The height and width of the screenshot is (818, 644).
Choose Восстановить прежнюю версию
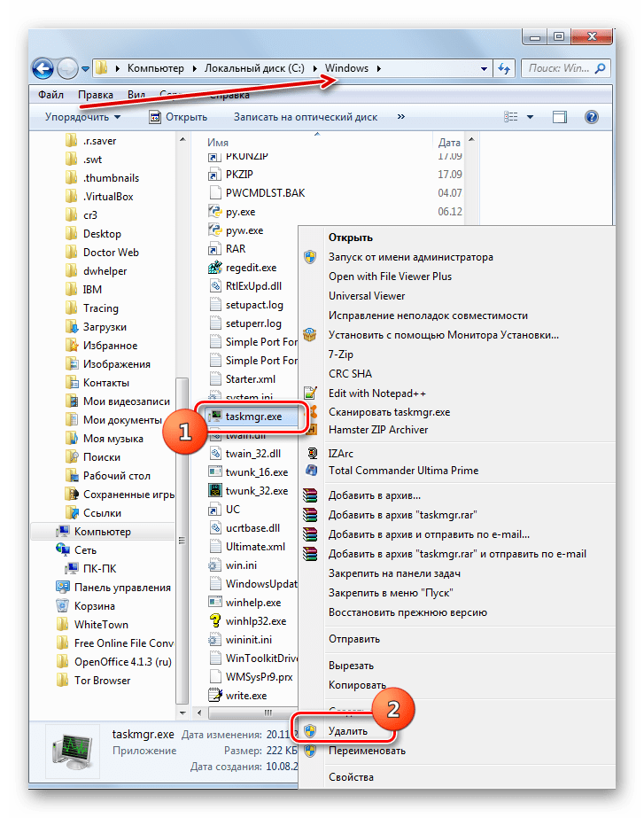(x=407, y=612)
